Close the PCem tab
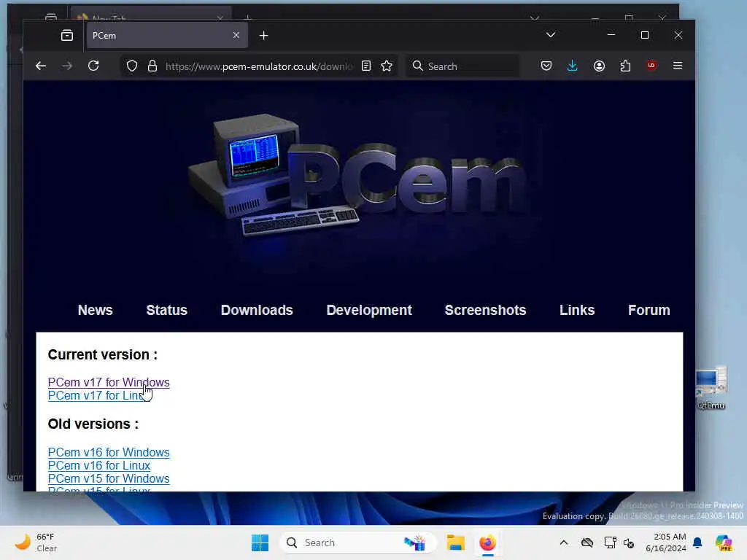 click(236, 35)
